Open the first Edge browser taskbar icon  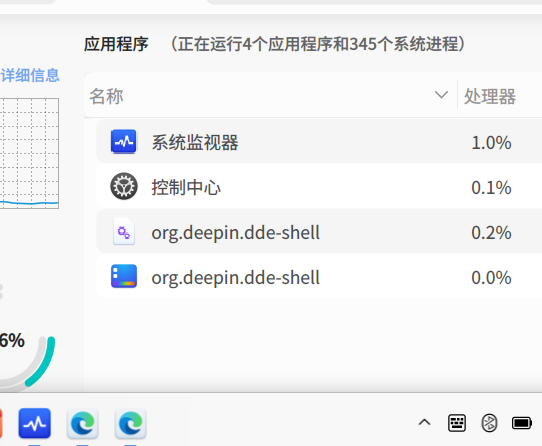83,423
